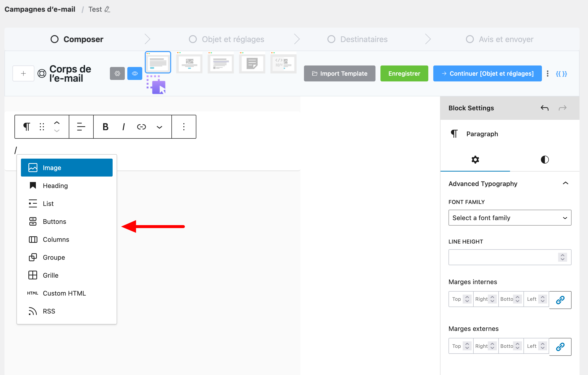Open the email body settings gear
The height and width of the screenshot is (375, 588).
(x=117, y=73)
